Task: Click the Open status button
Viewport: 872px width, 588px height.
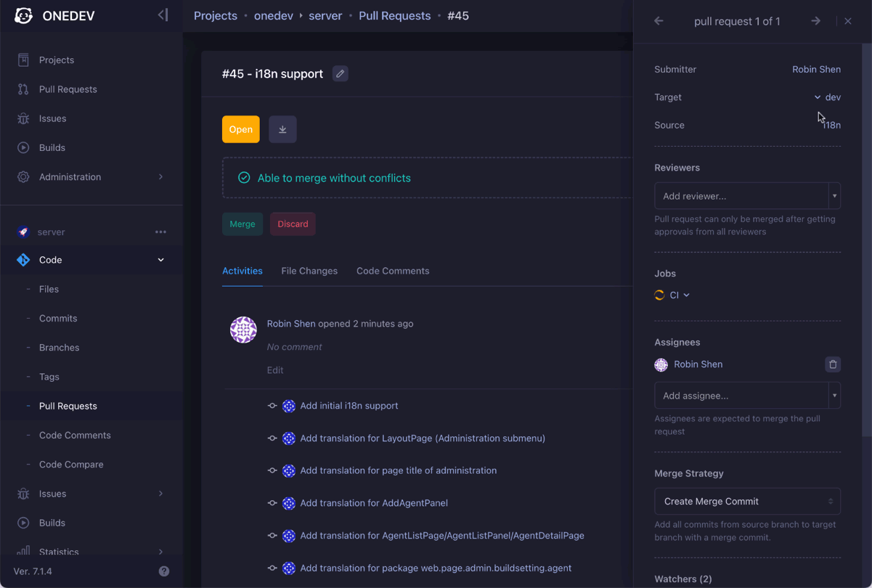Action: click(241, 129)
